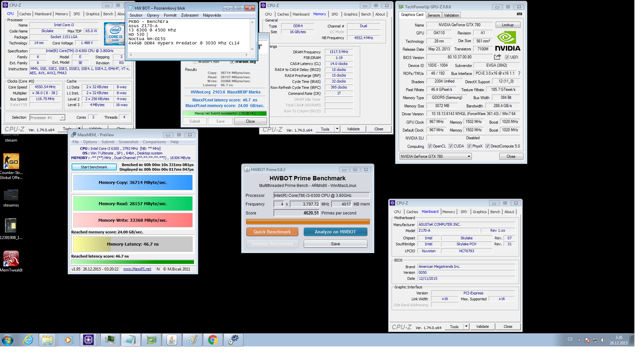The image size is (644, 358).
Task: Click the BIOS export arrow icon in GPU-Z
Action: pos(497,57)
